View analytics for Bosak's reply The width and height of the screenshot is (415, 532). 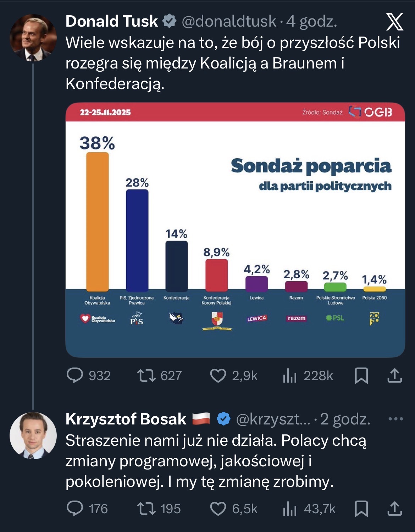290,509
